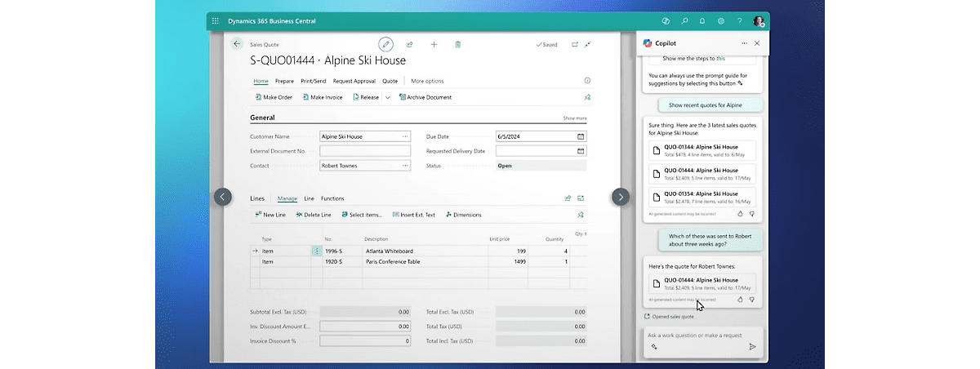Click the info circle icon near More options

coord(587,81)
